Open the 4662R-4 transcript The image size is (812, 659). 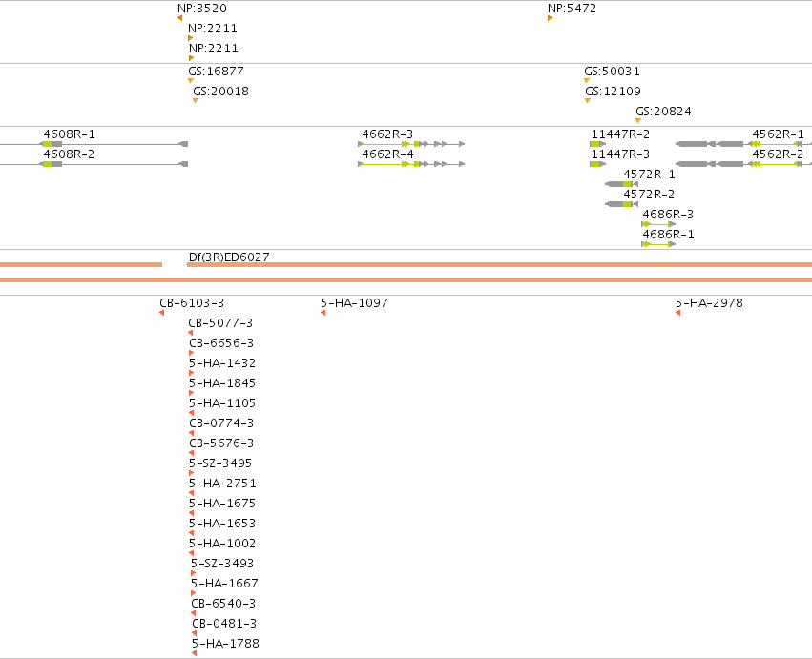387,154
